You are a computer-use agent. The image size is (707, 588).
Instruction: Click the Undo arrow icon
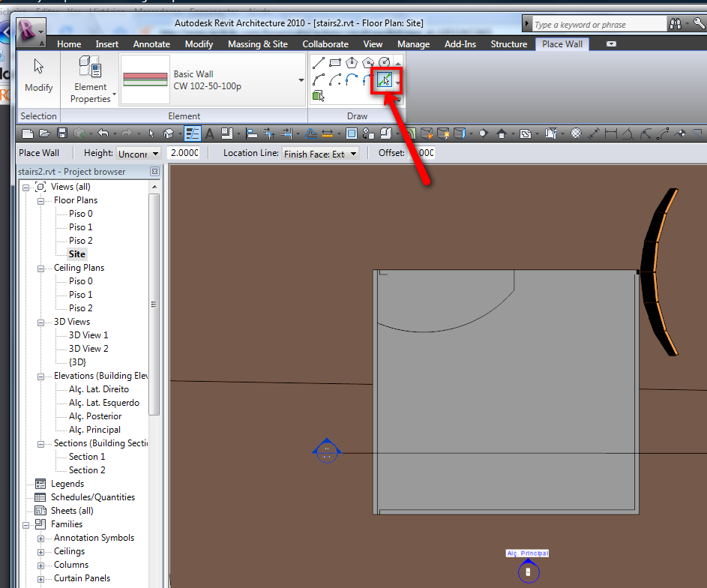[x=103, y=133]
